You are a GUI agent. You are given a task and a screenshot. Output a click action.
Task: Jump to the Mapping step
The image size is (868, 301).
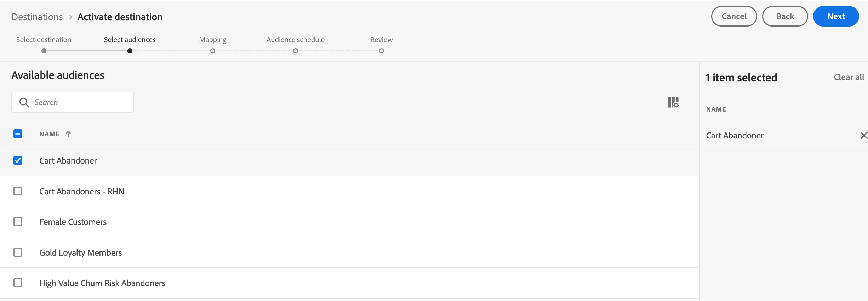pyautogui.click(x=213, y=40)
